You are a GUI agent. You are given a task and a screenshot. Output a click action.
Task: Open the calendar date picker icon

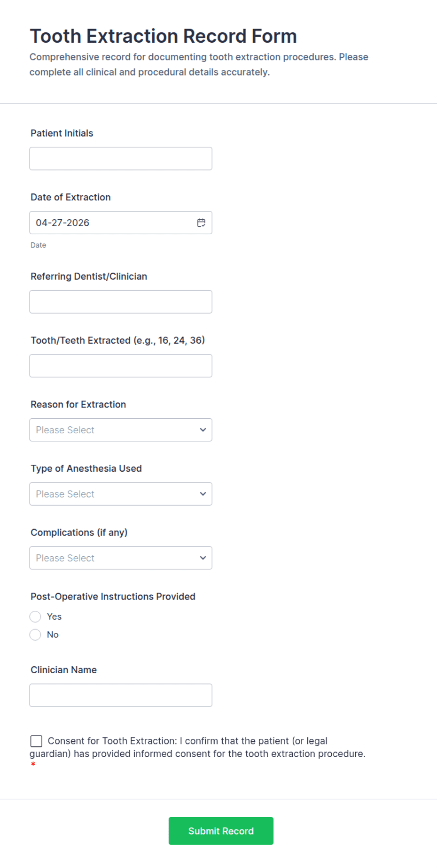[x=201, y=223]
